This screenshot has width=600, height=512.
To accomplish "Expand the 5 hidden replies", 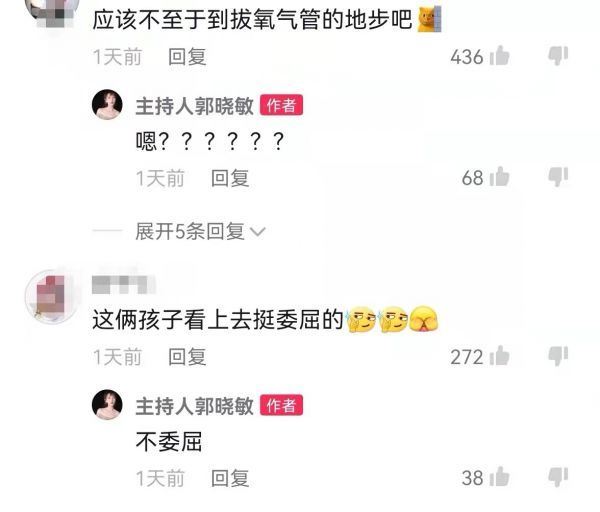I will point(190,231).
